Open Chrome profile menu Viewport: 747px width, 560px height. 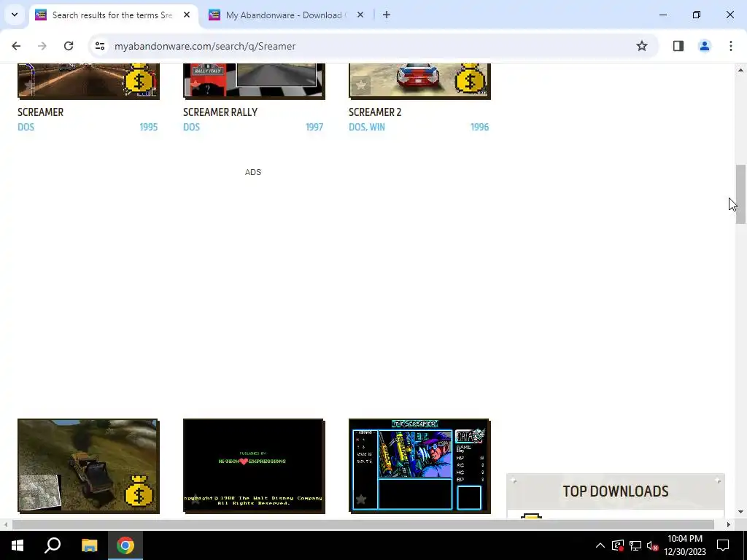click(x=704, y=46)
